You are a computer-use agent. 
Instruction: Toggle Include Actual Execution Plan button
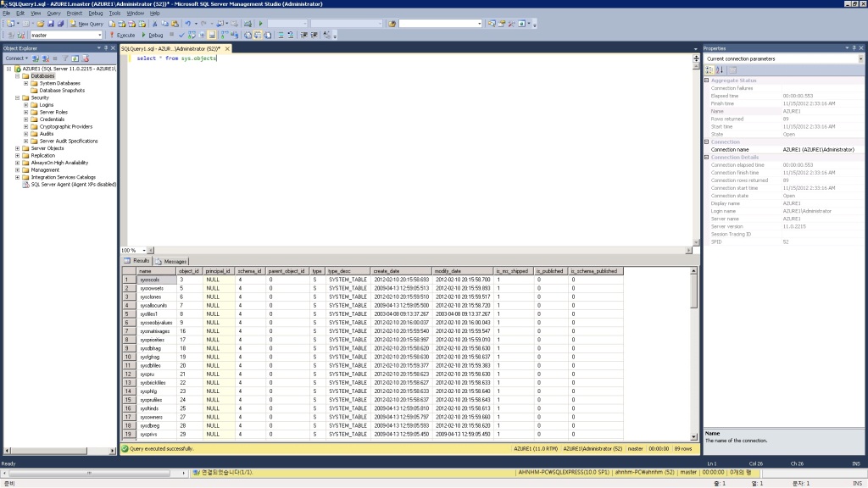224,35
